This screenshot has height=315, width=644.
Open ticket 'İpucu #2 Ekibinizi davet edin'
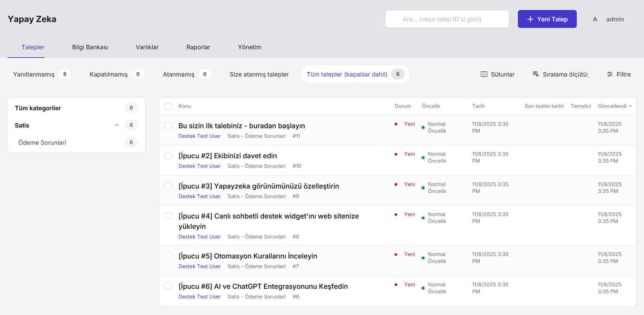click(x=227, y=156)
